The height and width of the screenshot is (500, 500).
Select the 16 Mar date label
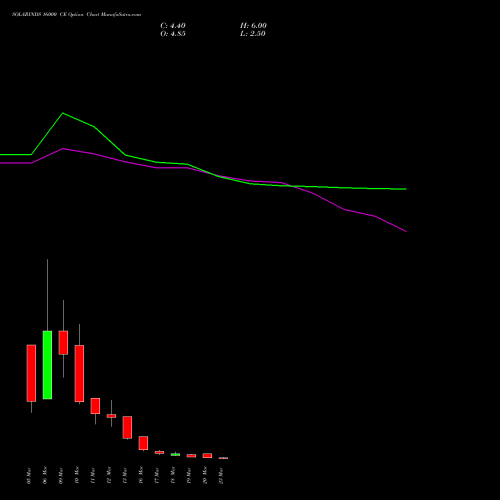click(x=141, y=476)
